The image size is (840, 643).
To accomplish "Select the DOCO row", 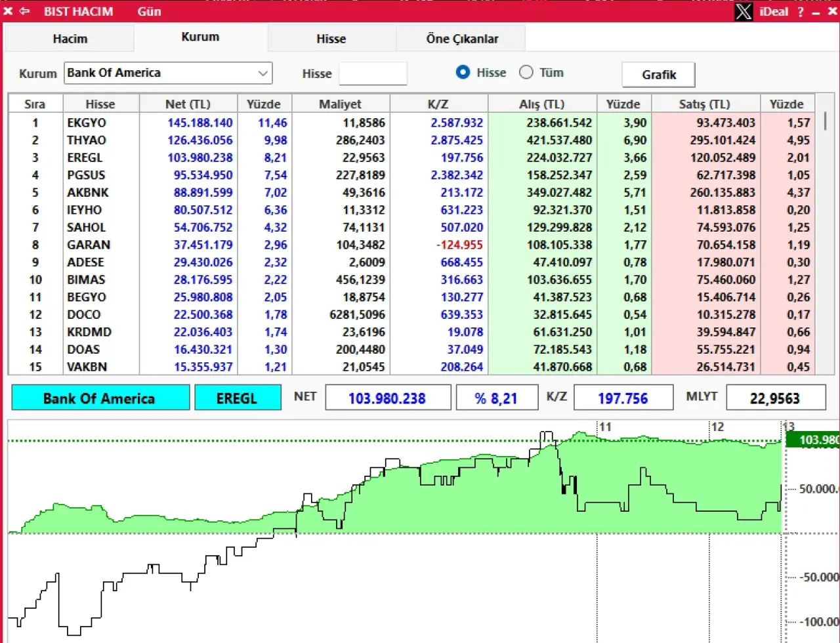I will coord(411,314).
